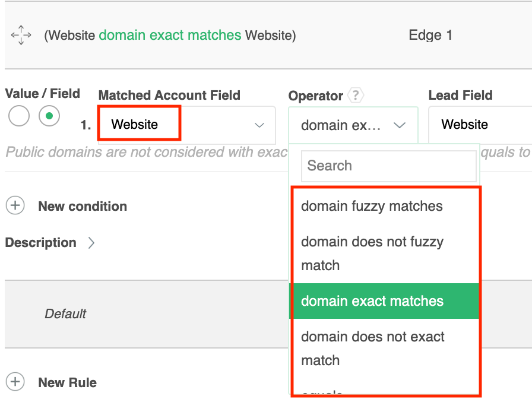
Task: Click the Operator help question mark icon
Action: 356,95
